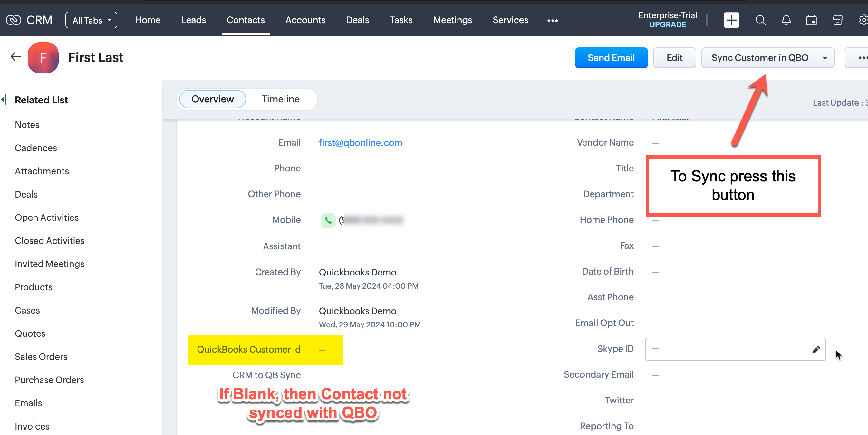Go back using the left arrow icon
868x435 pixels.
coord(15,57)
